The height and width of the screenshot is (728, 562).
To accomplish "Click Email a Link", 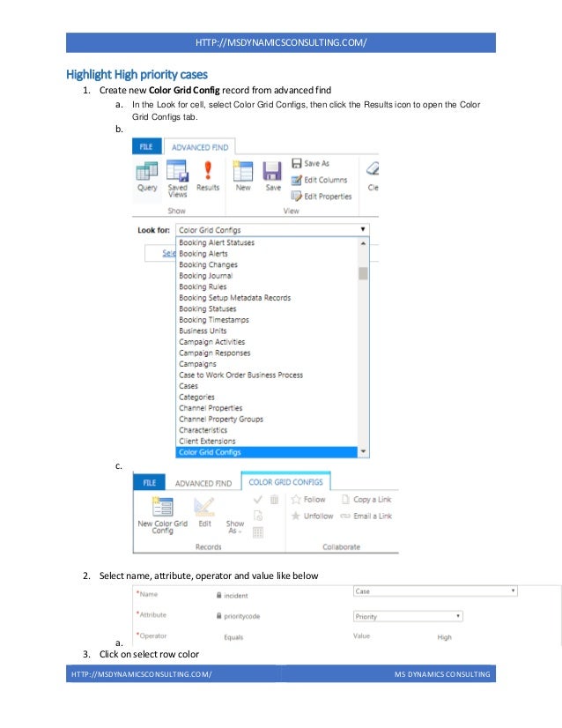I will click(366, 516).
